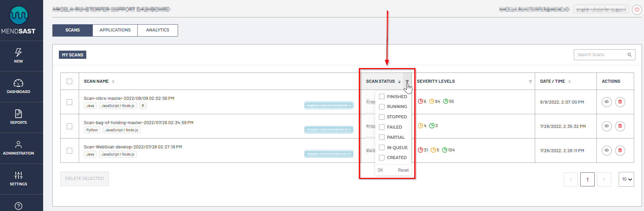The height and width of the screenshot is (211, 644).
Task: Click Reset in the status filter
Action: point(403,170)
